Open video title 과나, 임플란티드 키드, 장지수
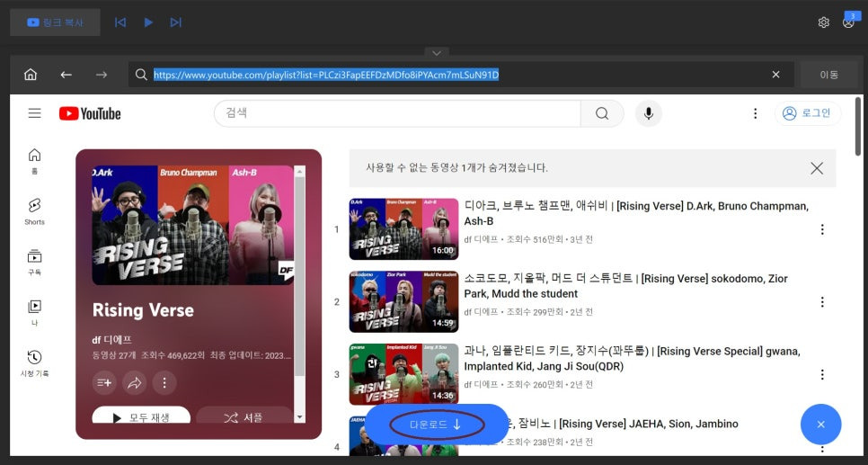The height and width of the screenshot is (465, 868). click(x=633, y=359)
